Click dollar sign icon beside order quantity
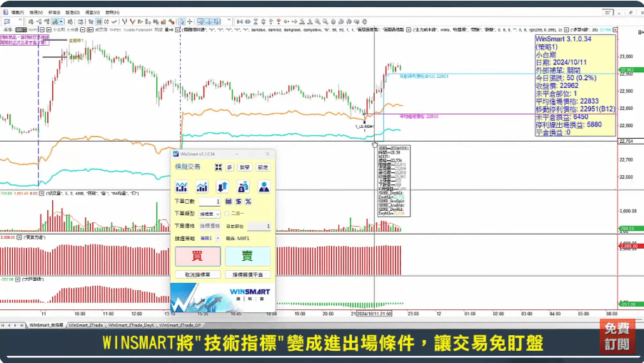Viewport: 644px width, 363px height. point(238,202)
